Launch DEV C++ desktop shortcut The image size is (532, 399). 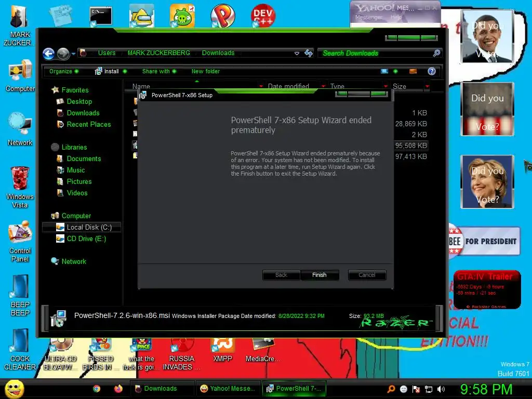coord(263,16)
